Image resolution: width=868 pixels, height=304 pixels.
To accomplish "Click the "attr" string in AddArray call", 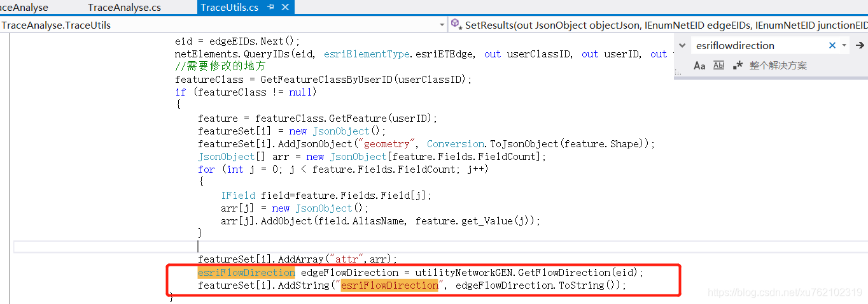I will coord(344,259).
